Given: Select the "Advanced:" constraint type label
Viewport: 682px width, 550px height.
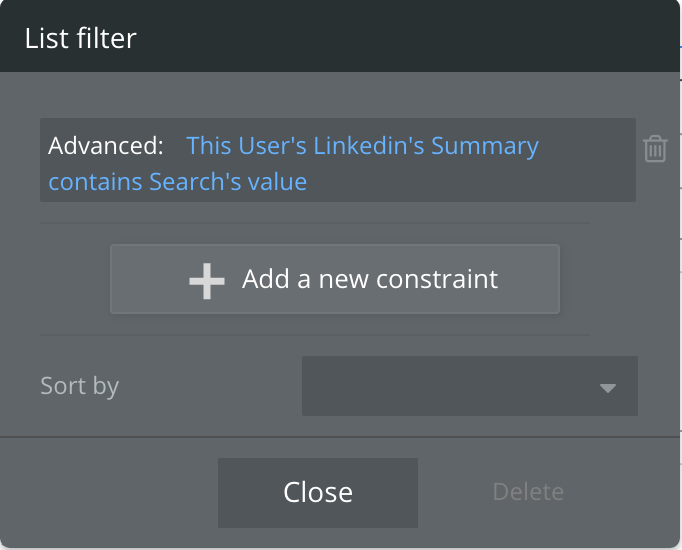Looking at the screenshot, I should pyautogui.click(x=106, y=146).
